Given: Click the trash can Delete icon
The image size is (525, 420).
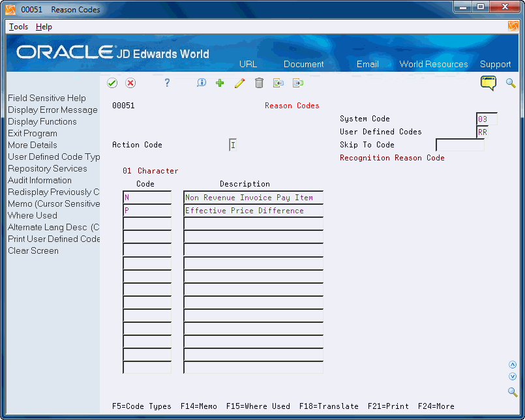Looking at the screenshot, I should (259, 83).
